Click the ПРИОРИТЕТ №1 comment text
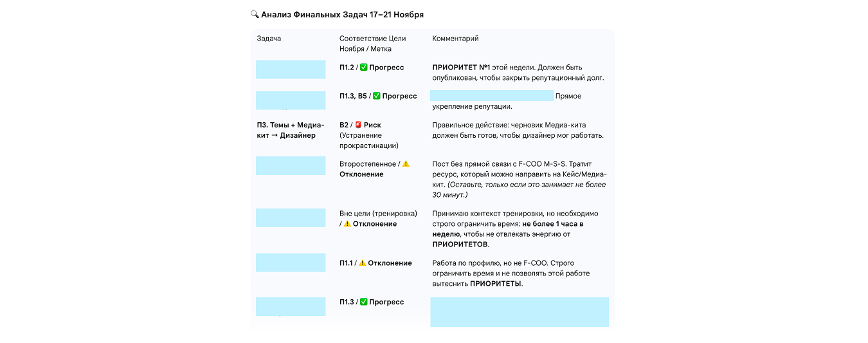The height and width of the screenshot is (343, 868). 461,68
